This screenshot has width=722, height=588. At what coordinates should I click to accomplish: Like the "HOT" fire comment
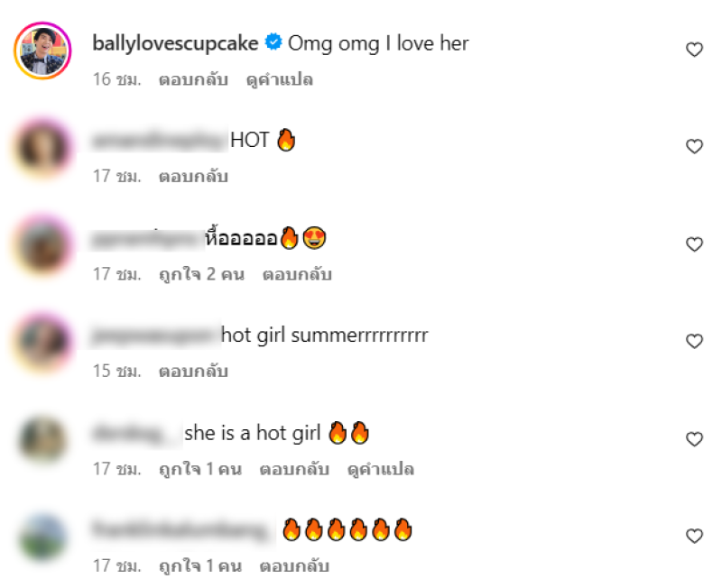tap(694, 146)
